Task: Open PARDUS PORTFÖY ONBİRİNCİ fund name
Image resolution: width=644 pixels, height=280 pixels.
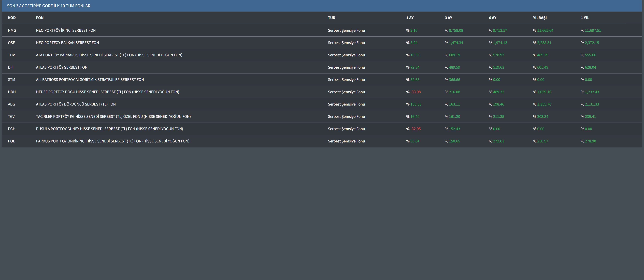Action: [112, 141]
